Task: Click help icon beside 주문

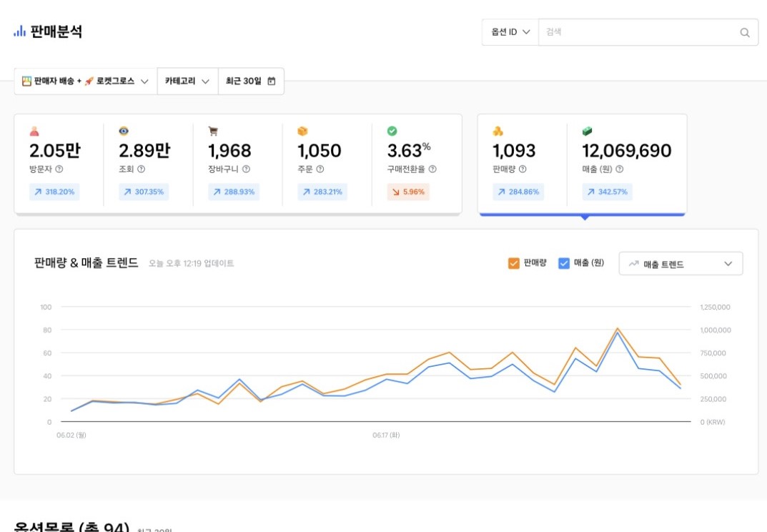Action: [320, 169]
